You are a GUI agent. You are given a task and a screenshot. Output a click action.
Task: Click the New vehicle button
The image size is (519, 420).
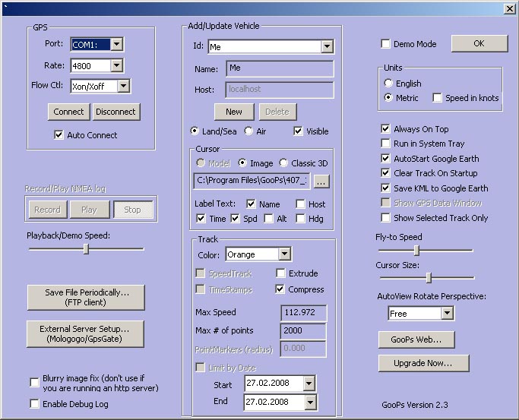point(234,112)
